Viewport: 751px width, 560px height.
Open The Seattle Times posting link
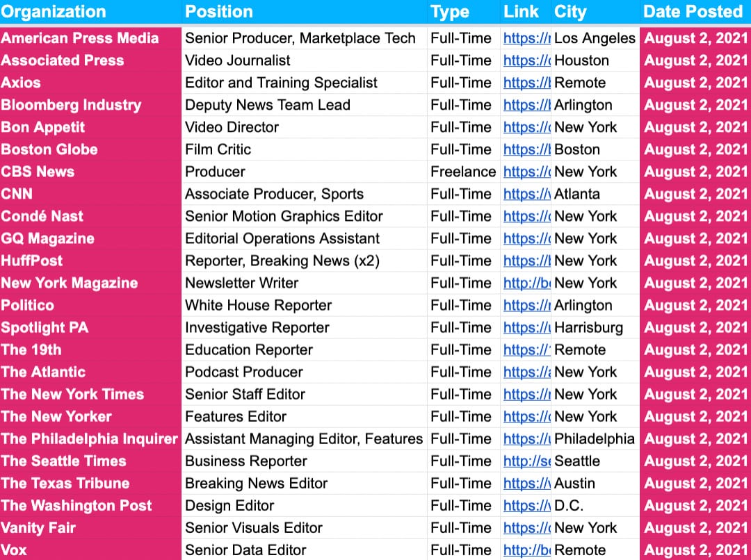click(526, 461)
